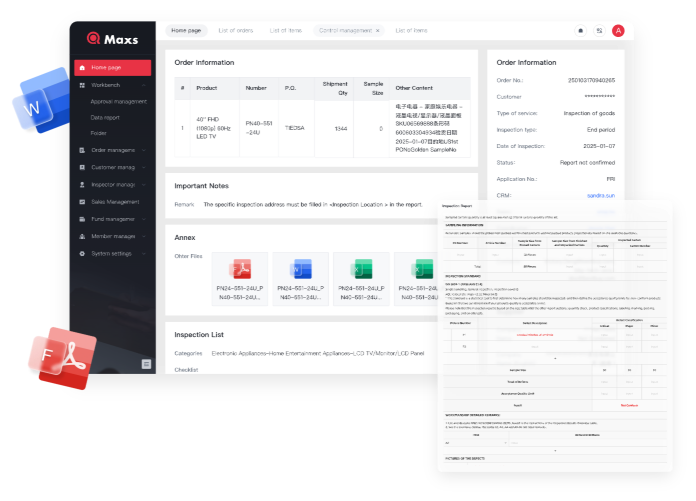Click the language switch icon in header
The height and width of the screenshot is (501, 696).
pos(599,31)
